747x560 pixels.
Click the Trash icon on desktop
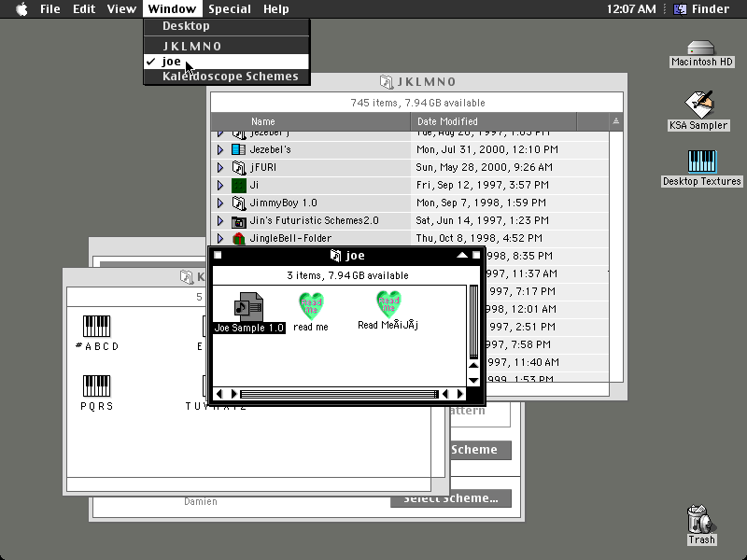(701, 519)
